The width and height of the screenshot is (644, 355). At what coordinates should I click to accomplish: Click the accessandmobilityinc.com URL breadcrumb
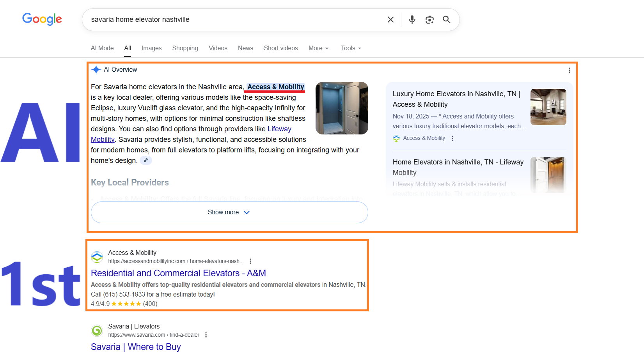click(176, 261)
